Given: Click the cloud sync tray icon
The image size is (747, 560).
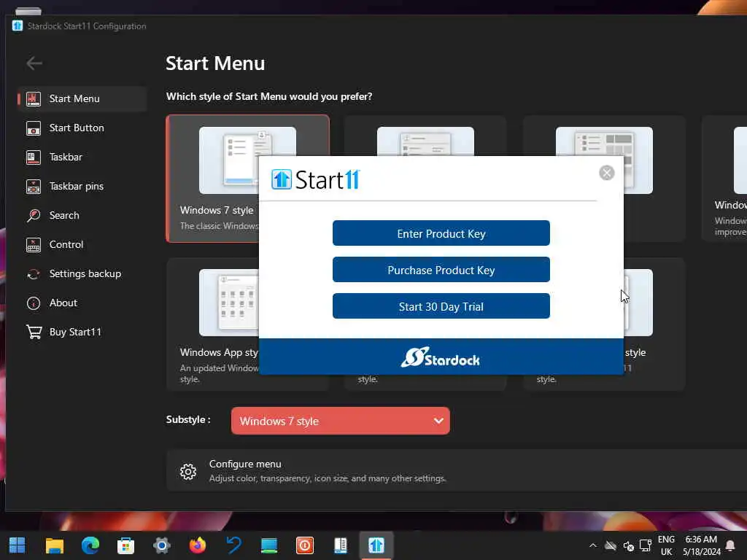Looking at the screenshot, I should pos(611,545).
